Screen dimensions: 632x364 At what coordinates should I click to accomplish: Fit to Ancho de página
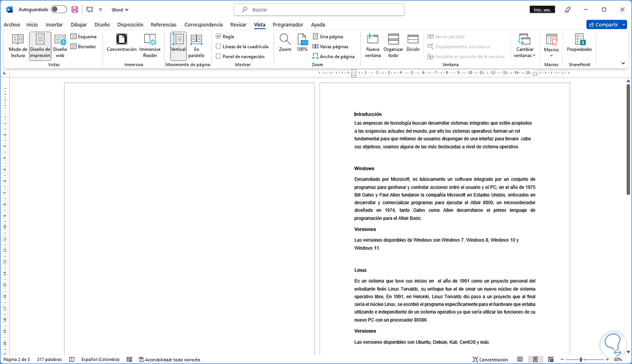click(333, 56)
